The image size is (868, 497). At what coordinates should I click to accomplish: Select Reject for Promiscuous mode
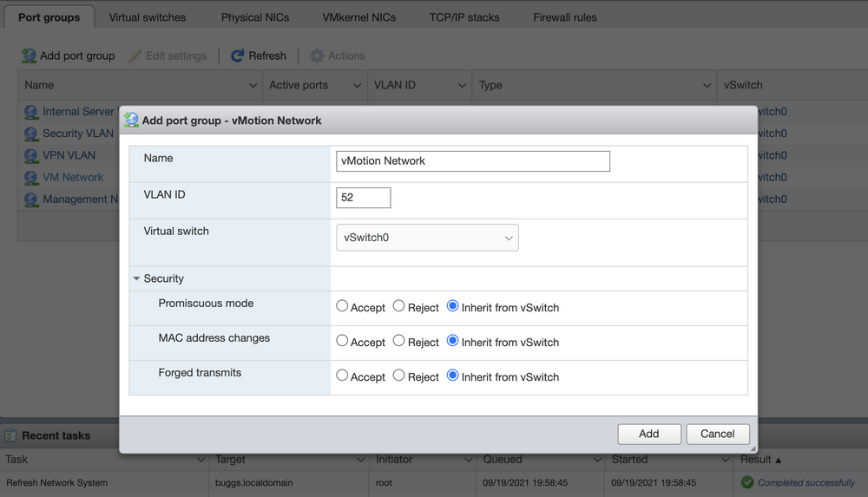(x=398, y=306)
